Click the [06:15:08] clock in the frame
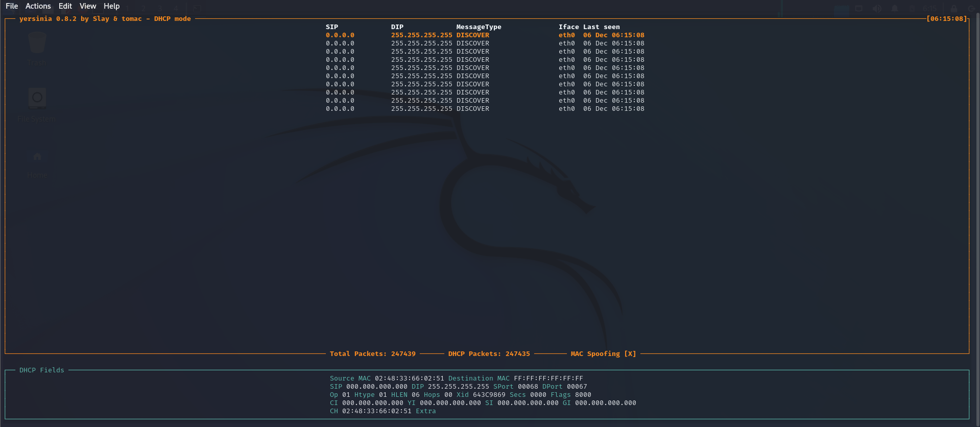The height and width of the screenshot is (427, 980). point(947,19)
